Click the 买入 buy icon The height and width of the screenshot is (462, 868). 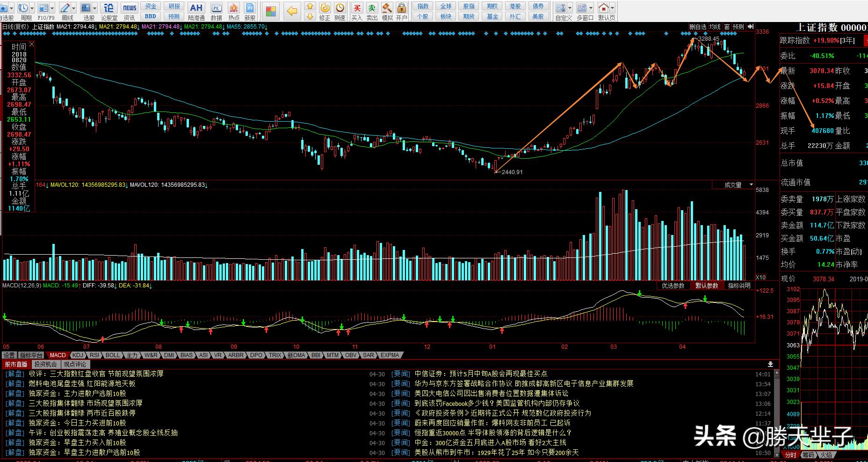[357, 11]
